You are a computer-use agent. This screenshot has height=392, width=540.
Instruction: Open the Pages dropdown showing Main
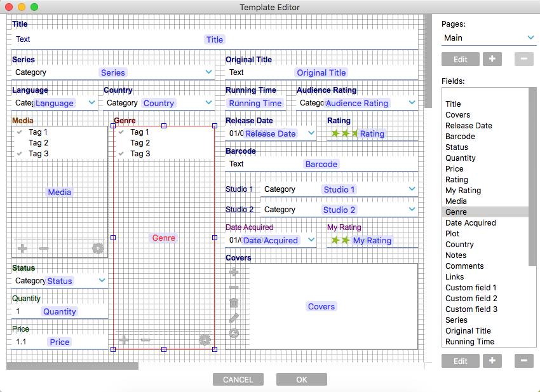(489, 38)
